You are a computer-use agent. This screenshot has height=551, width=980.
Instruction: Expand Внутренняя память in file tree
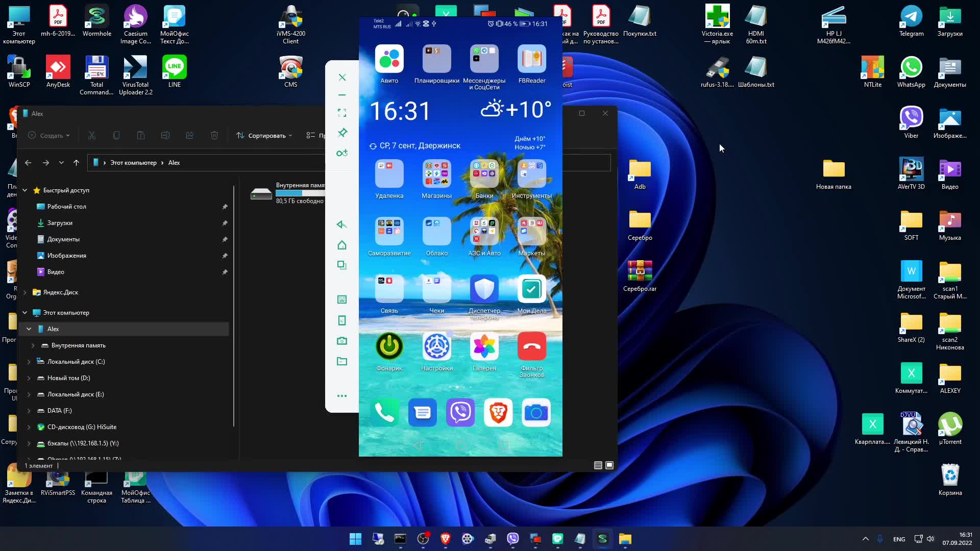click(x=32, y=345)
